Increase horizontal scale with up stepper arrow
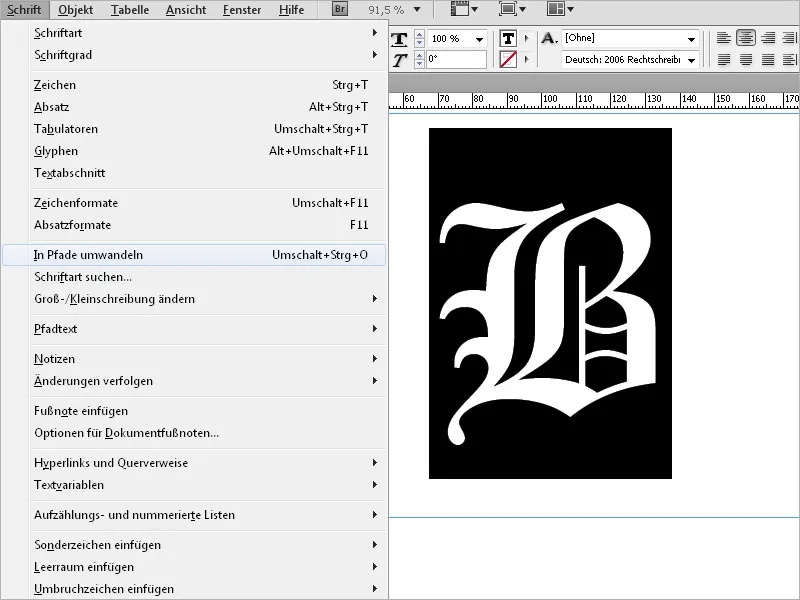 pos(419,35)
